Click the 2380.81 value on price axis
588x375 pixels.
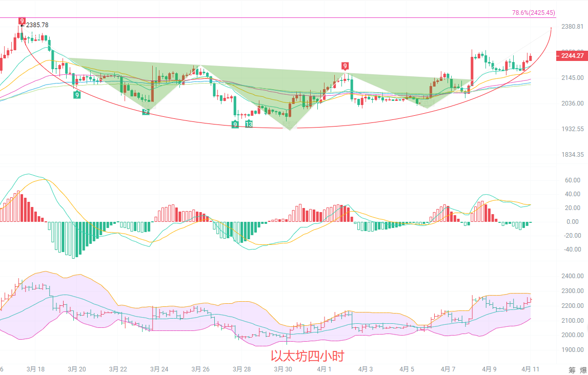[573, 27]
